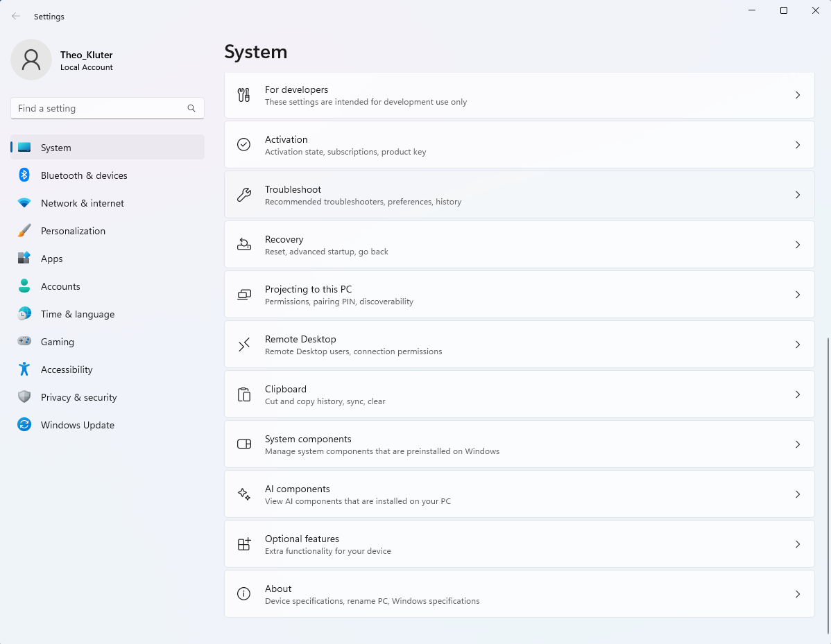The width and height of the screenshot is (831, 644).
Task: Click the Apps icon in sidebar
Action: pyautogui.click(x=24, y=258)
